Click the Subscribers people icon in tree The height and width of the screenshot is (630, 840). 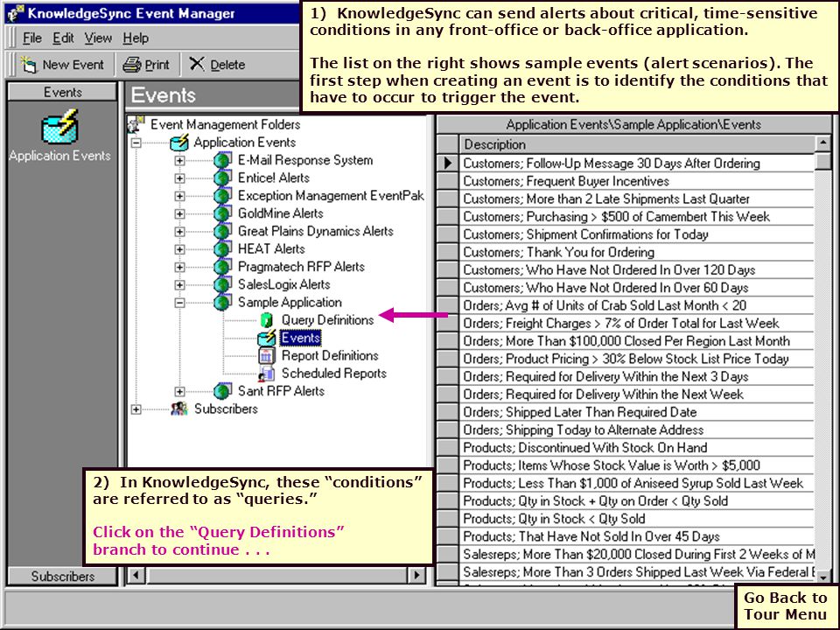click(179, 409)
